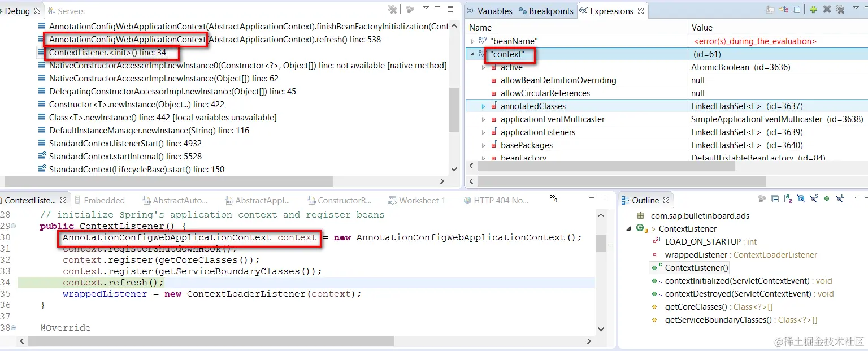
Task: Remove all expressions with double X icon
Action: (x=840, y=10)
